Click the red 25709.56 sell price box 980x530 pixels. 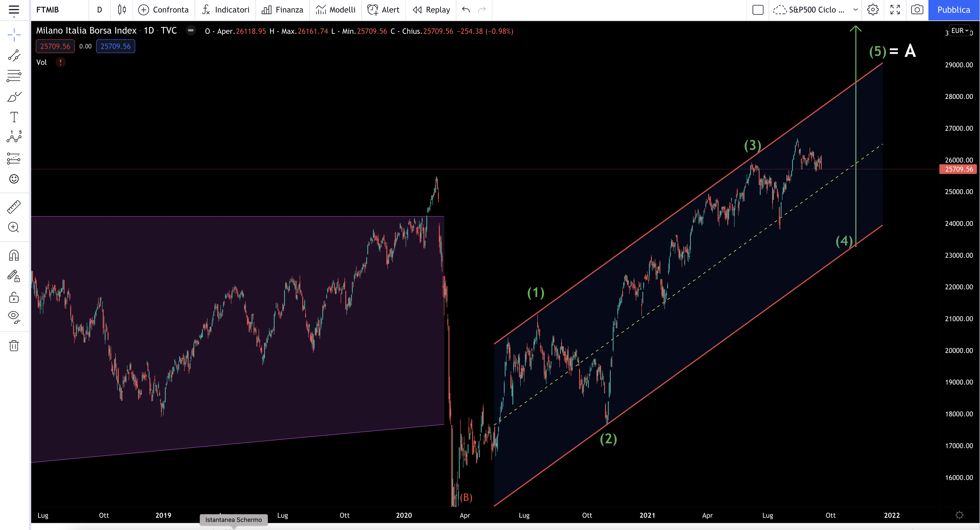coord(55,46)
